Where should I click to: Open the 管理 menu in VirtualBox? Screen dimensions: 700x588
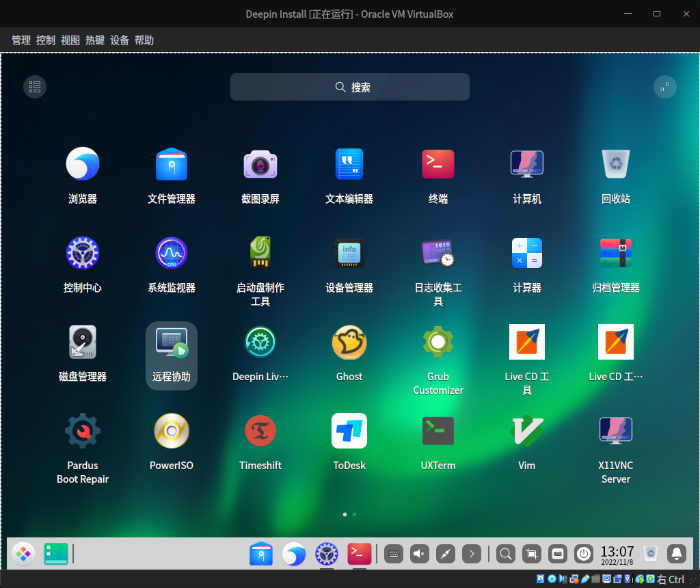pyautogui.click(x=21, y=40)
